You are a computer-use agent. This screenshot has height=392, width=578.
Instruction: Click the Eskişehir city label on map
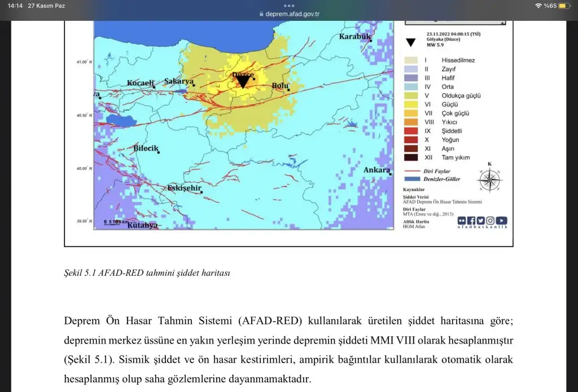[184, 188]
